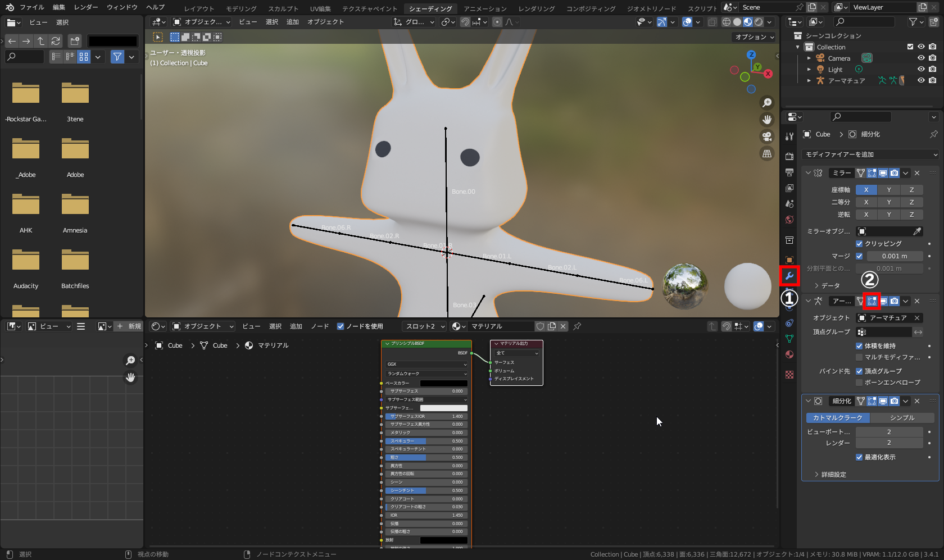944x560 pixels.
Task: Enable the Bone Envelopes checkbox
Action: 859,383
